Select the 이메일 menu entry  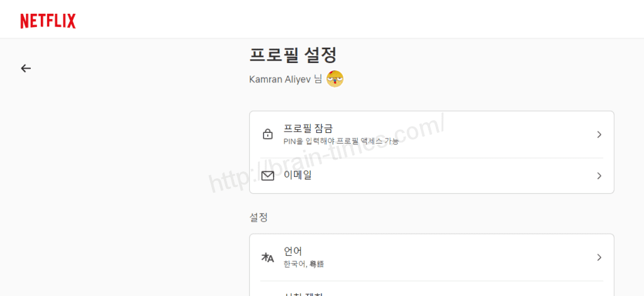point(431,176)
